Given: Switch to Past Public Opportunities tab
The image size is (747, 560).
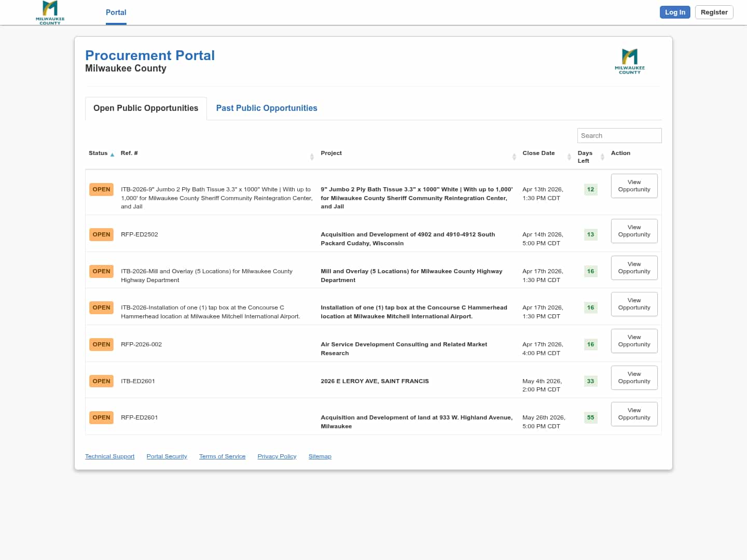Looking at the screenshot, I should click(266, 108).
